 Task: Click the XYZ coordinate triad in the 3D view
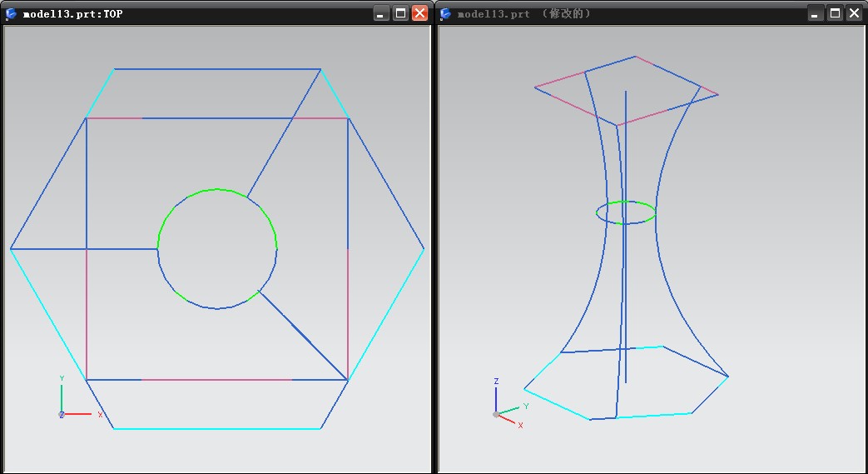510,404
